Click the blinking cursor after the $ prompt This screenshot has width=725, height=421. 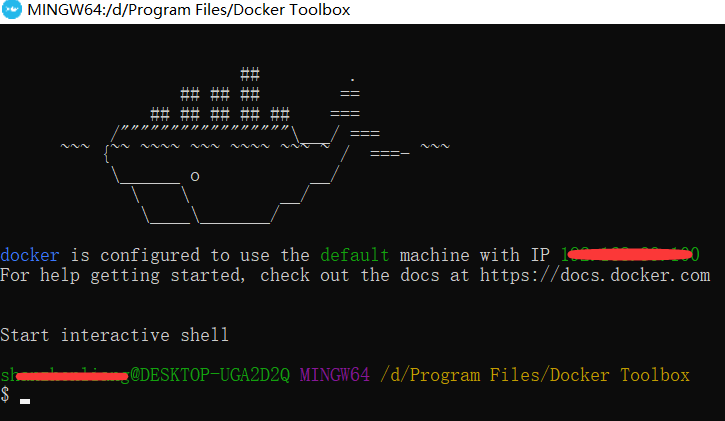pyautogui.click(x=25, y=401)
